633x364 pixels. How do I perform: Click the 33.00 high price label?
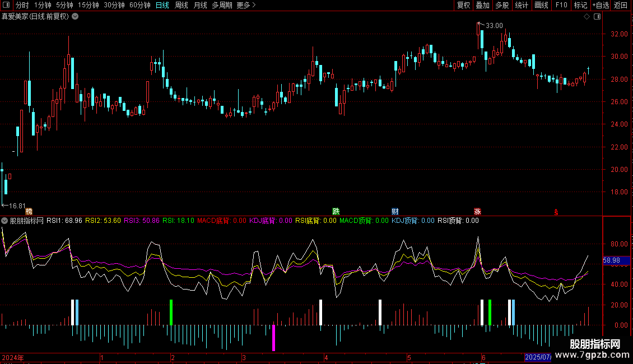(494, 25)
